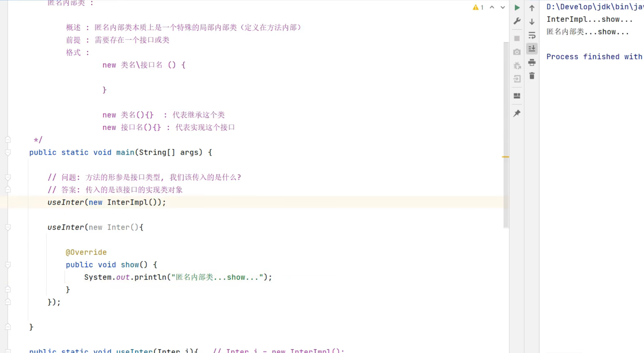Toggle the pin tab icon
The image size is (644, 353).
[517, 113]
